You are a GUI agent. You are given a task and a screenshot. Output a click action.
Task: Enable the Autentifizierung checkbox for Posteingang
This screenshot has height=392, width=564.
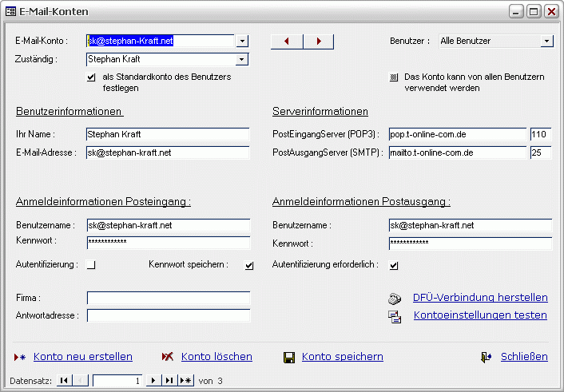tap(91, 265)
